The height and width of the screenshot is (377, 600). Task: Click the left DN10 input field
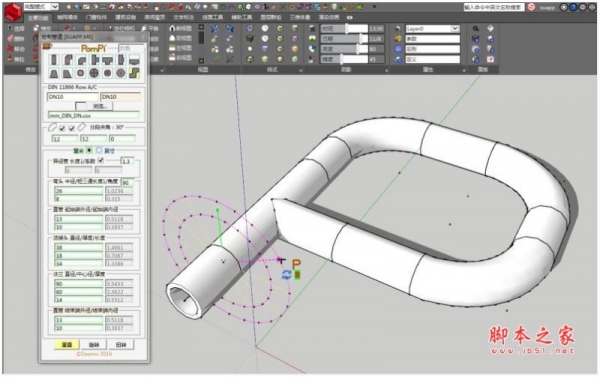pyautogui.click(x=73, y=97)
